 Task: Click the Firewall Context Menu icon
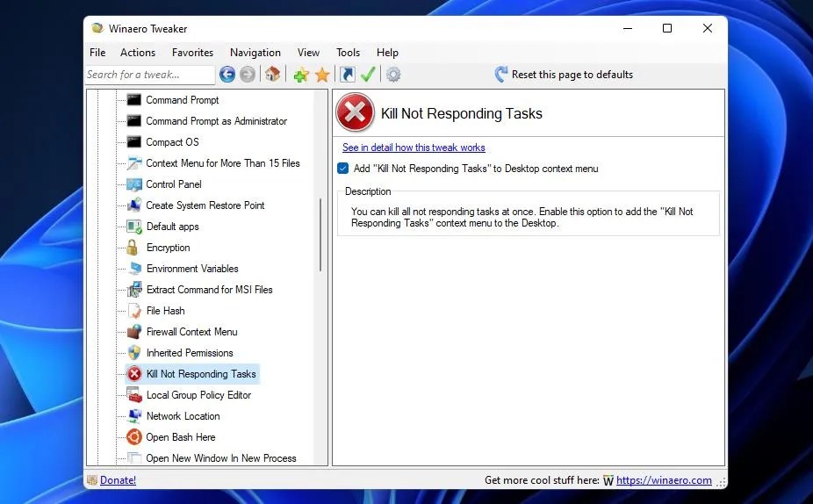click(134, 331)
